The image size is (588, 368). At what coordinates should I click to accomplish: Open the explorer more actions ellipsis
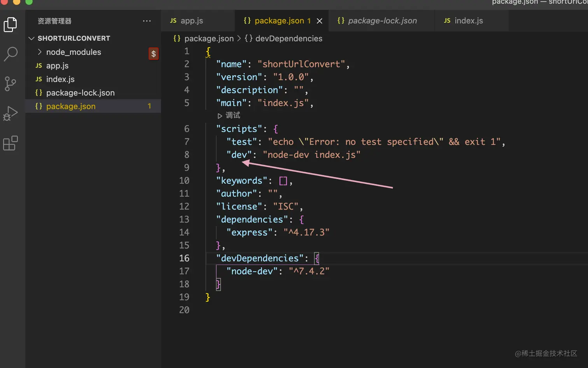click(147, 21)
